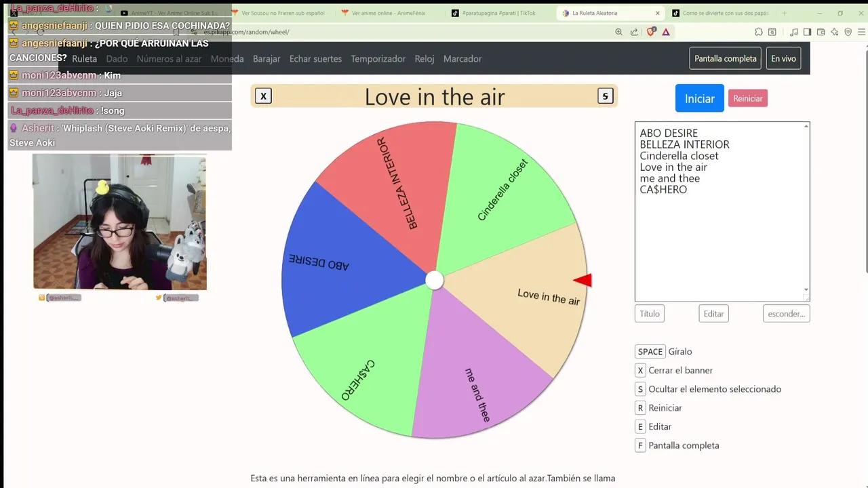
Task: Click the F key next to Pantalla completa
Action: point(640,445)
